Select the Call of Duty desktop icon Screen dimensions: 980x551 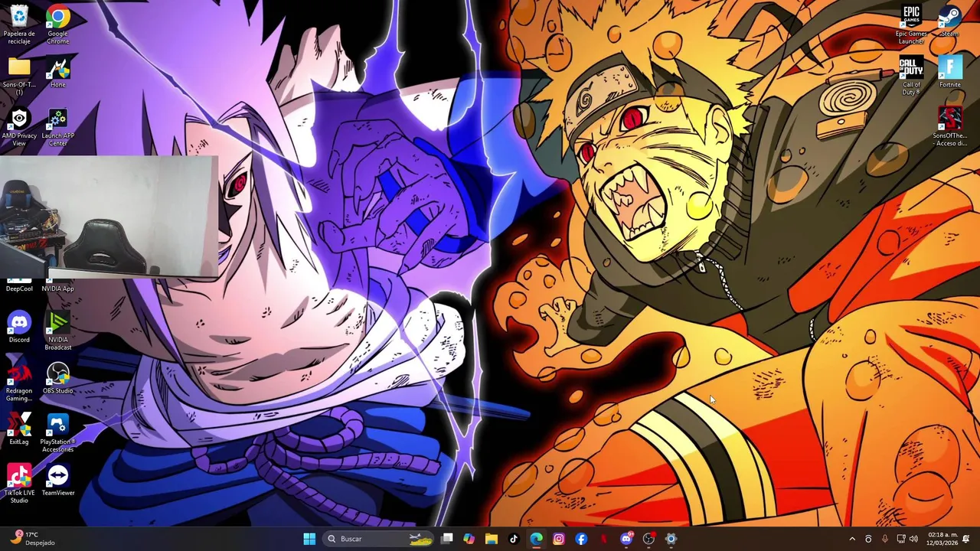[911, 76]
